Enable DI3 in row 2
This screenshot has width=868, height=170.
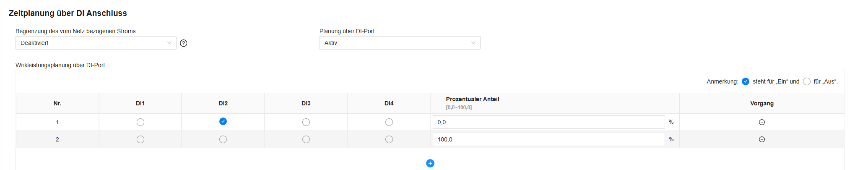click(x=306, y=139)
